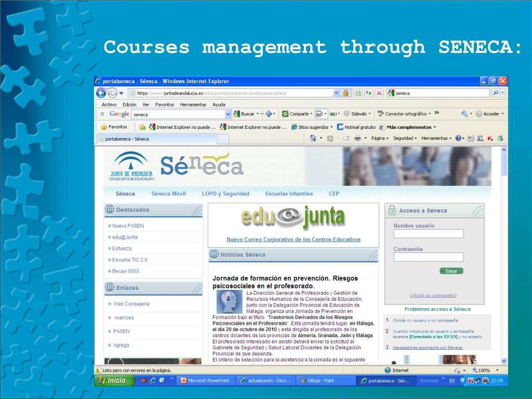
Task: Open Nuevo Correo Corporativo de los Centros Educativos link
Action: point(294,240)
